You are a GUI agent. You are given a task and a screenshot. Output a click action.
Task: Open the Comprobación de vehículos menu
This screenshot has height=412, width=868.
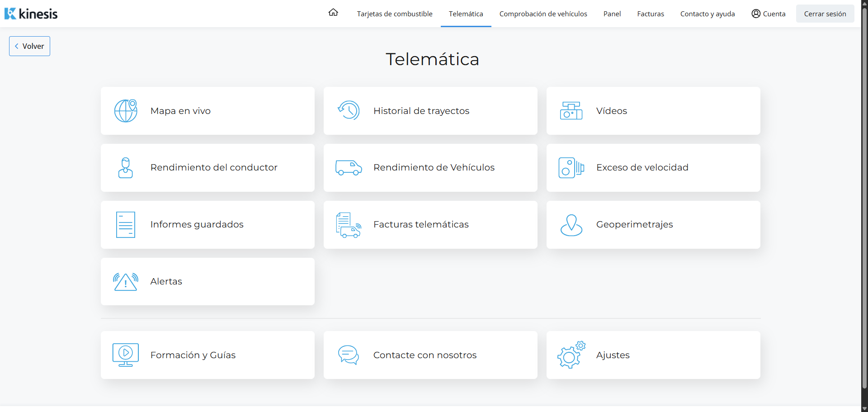[x=543, y=14]
